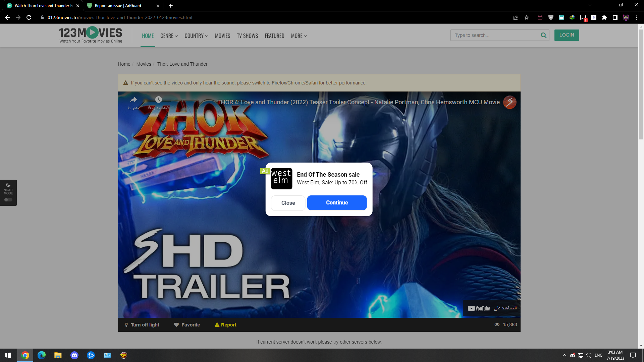The height and width of the screenshot is (362, 644).
Task: Click the Watch Later clock icon on video
Action: tap(158, 100)
